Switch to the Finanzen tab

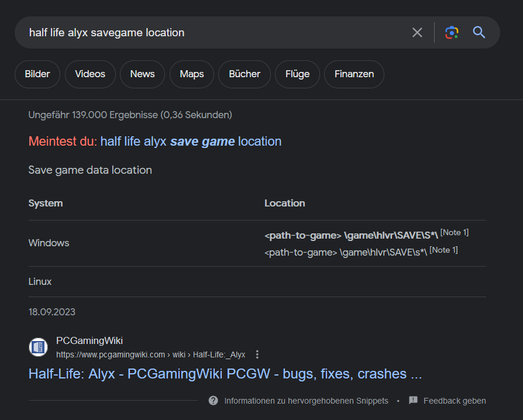(x=355, y=74)
